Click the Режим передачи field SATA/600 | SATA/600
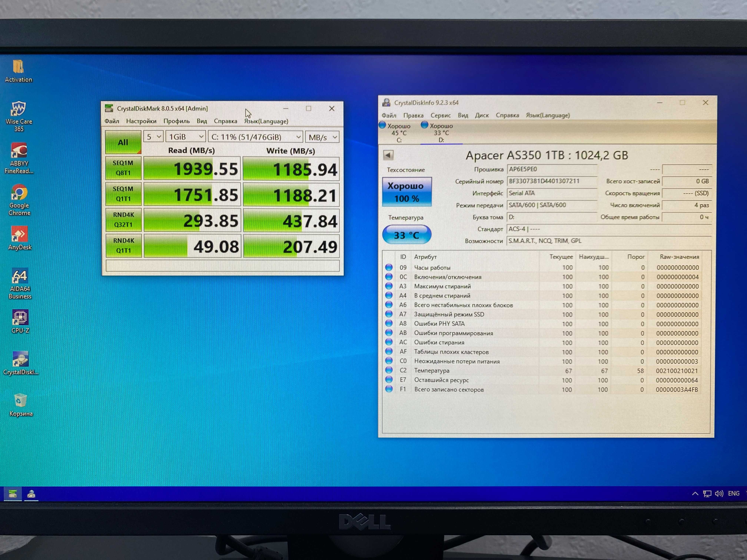 552,205
